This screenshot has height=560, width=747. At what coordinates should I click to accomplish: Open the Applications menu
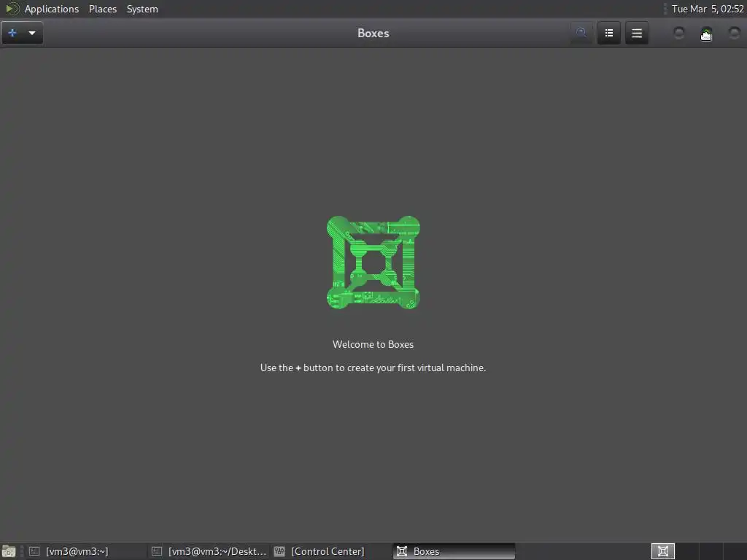pyautogui.click(x=52, y=9)
